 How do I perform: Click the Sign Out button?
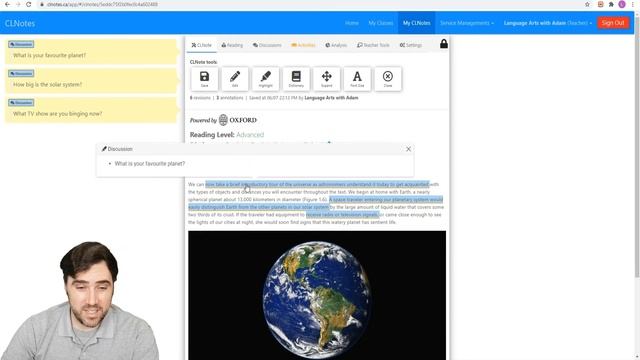click(613, 23)
